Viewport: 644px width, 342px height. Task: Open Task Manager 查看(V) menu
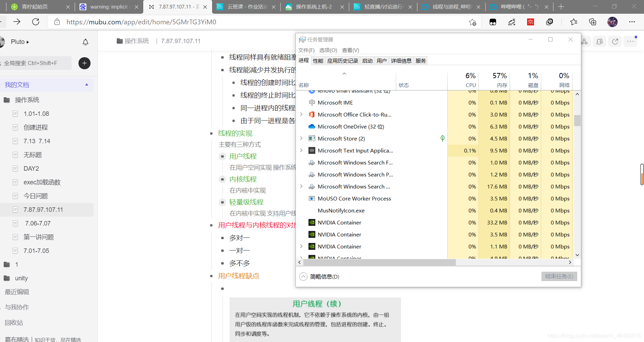coord(350,50)
